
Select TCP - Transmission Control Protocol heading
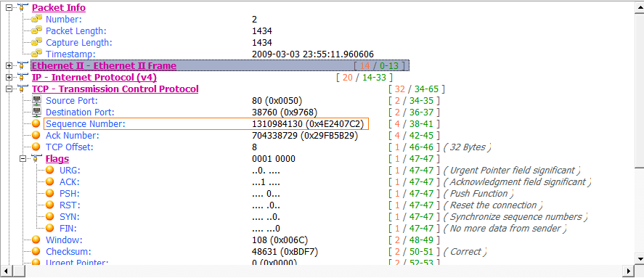pyautogui.click(x=115, y=89)
